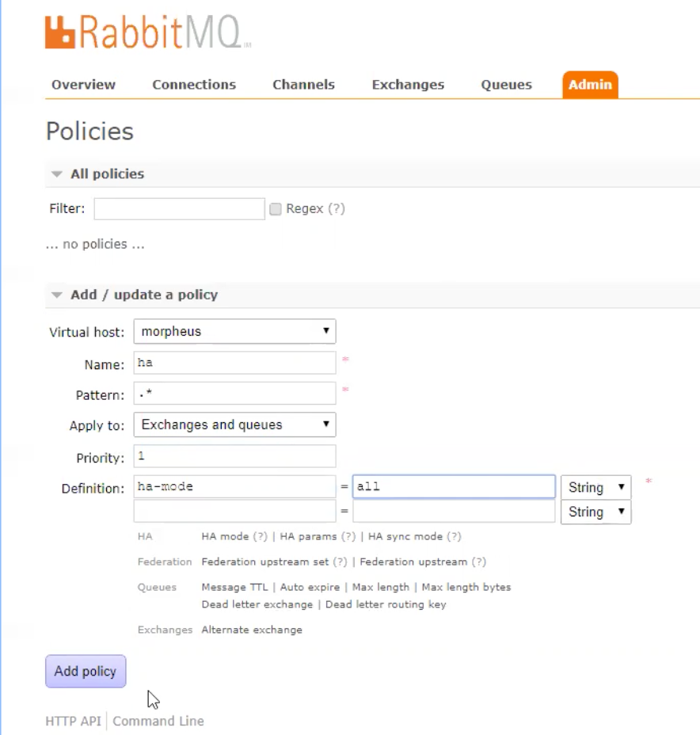
Task: Change the first definition type from String
Action: click(595, 486)
